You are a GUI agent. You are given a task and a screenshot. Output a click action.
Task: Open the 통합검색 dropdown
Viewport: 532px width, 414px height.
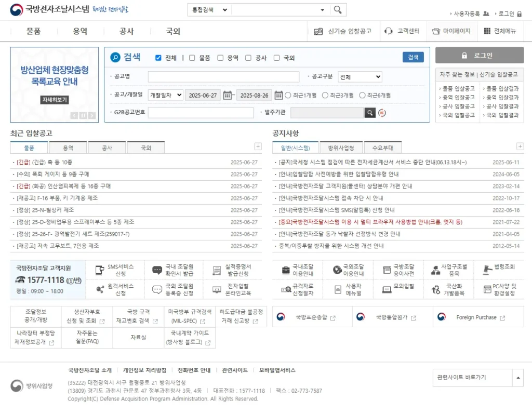(x=209, y=10)
